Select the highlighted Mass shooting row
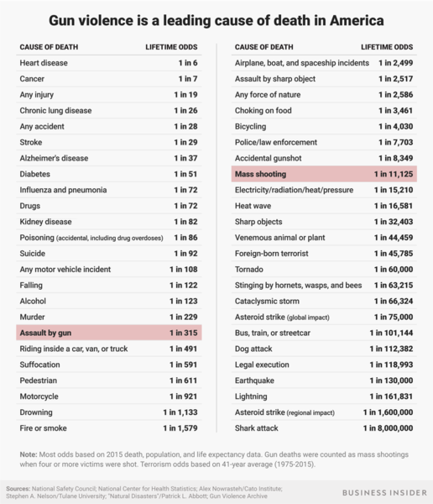The width and height of the screenshot is (433, 504). [324, 174]
